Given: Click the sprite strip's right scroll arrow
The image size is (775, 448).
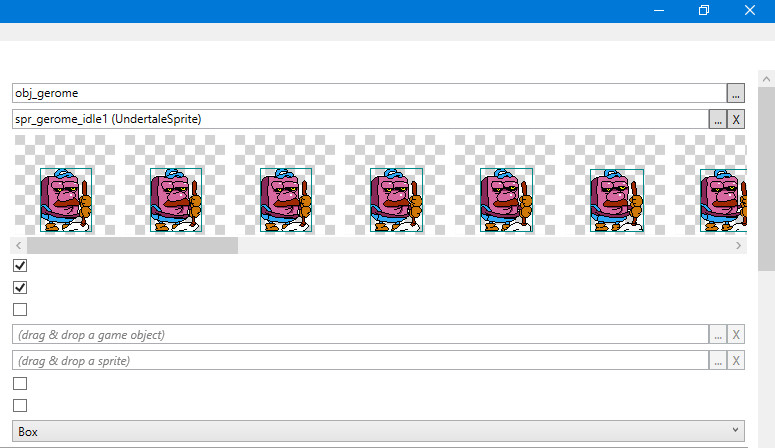Looking at the screenshot, I should point(738,245).
